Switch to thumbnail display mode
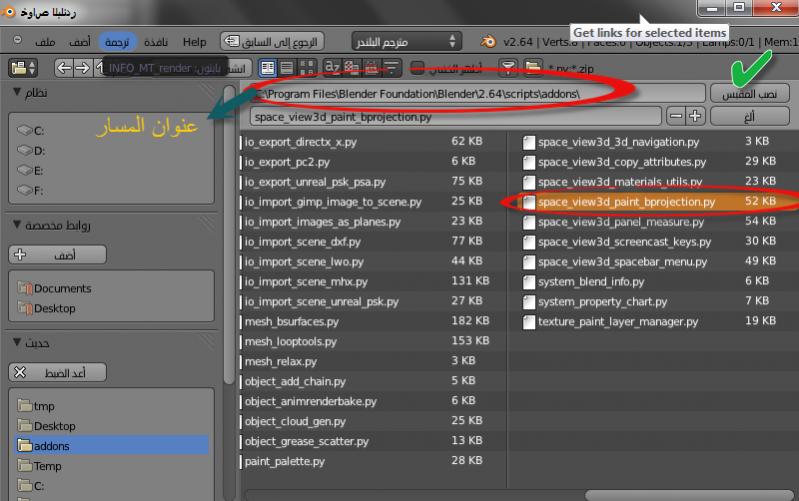Viewport: 799px width, 501px height. pos(306,68)
